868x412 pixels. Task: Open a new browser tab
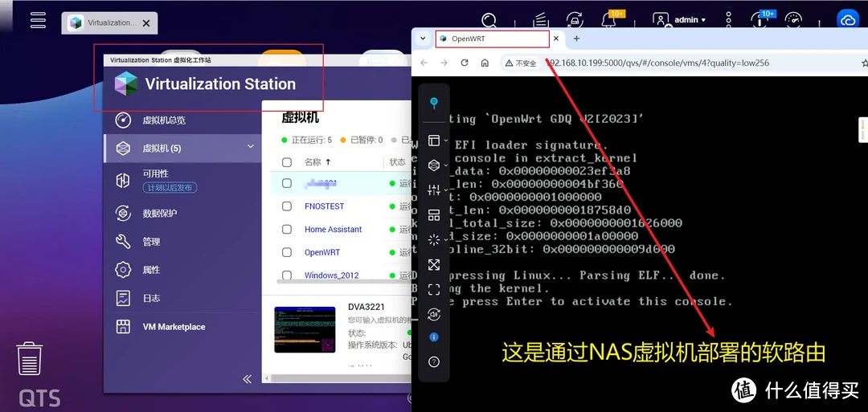(576, 39)
